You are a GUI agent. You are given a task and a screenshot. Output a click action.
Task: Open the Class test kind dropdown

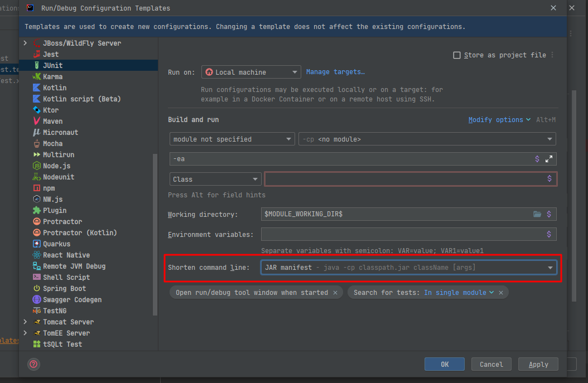215,179
